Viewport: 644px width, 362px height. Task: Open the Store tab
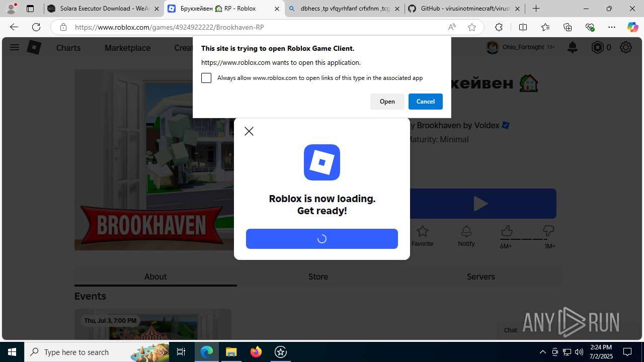318,277
